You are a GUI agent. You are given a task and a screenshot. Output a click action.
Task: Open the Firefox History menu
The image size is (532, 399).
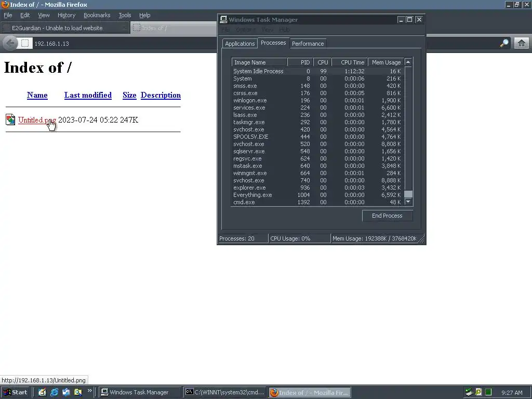point(66,15)
